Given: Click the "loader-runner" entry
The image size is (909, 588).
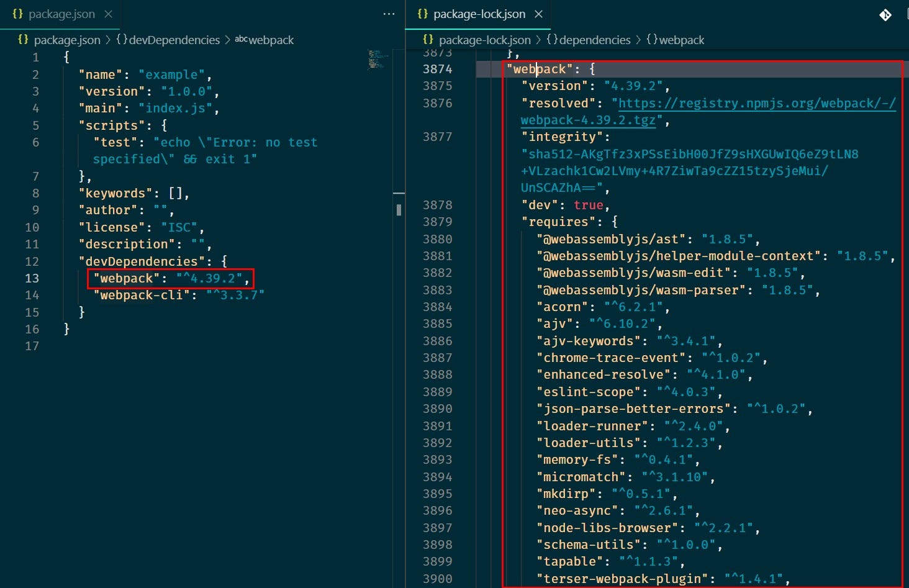Looking at the screenshot, I should (x=633, y=426).
